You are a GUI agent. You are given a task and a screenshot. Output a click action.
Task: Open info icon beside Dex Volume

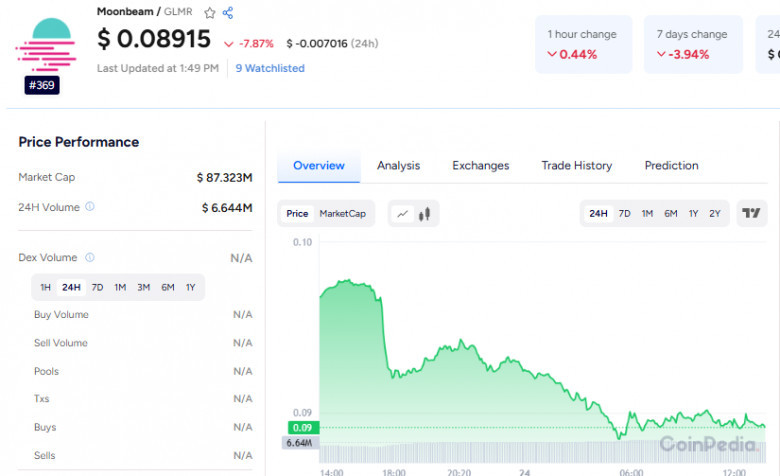90,257
